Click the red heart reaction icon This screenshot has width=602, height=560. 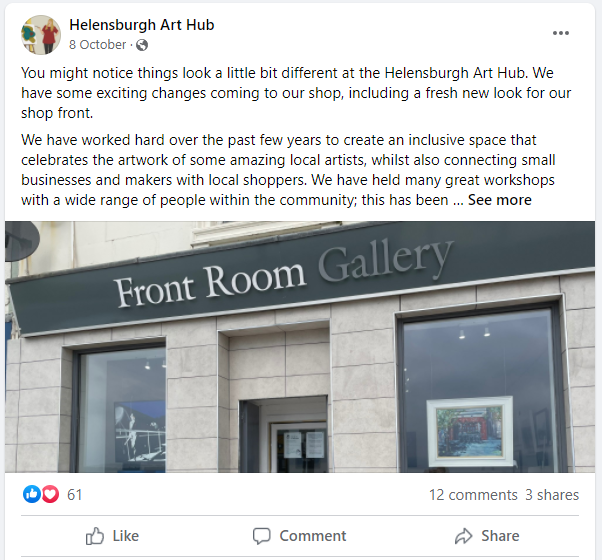tap(50, 494)
